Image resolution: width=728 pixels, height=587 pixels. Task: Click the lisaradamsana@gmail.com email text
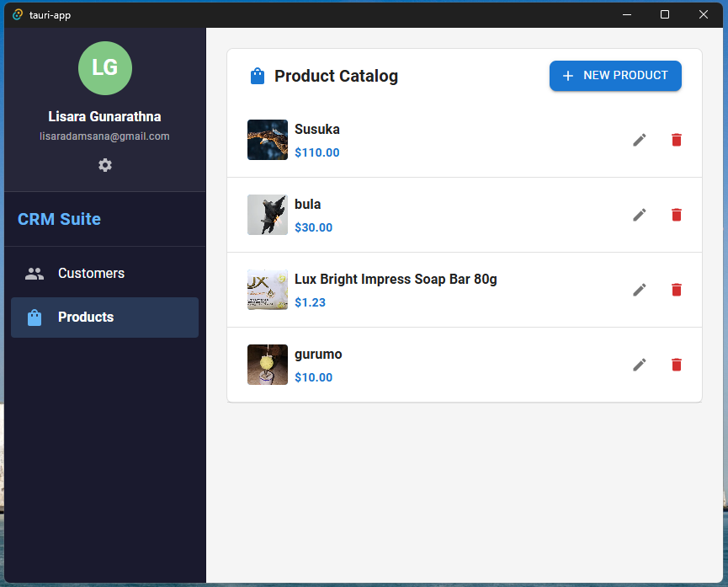[104, 136]
